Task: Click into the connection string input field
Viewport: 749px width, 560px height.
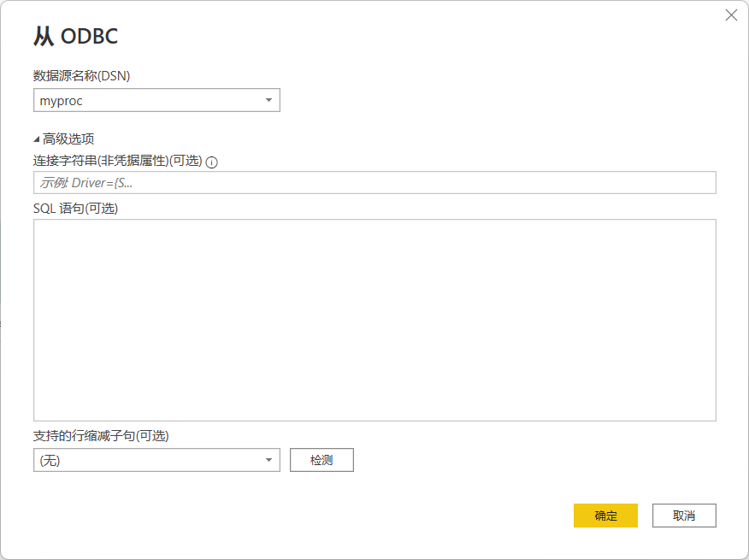Action: click(374, 183)
